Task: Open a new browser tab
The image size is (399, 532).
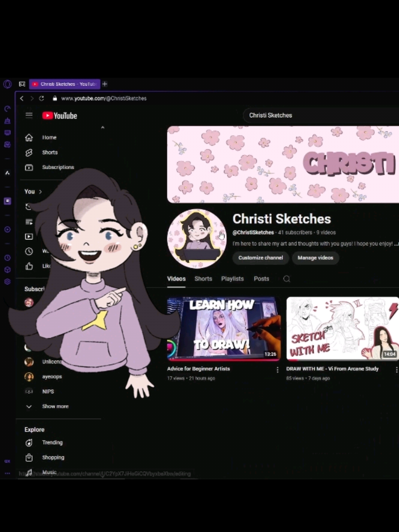Action: click(105, 84)
